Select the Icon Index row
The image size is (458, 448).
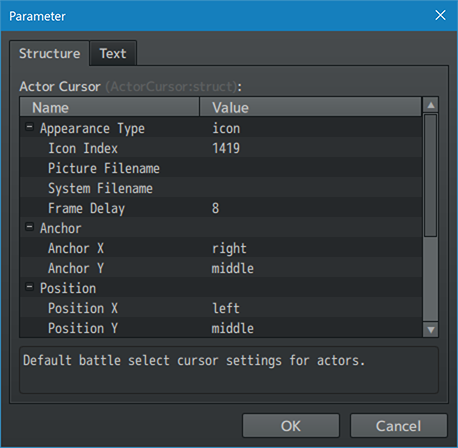(221, 148)
